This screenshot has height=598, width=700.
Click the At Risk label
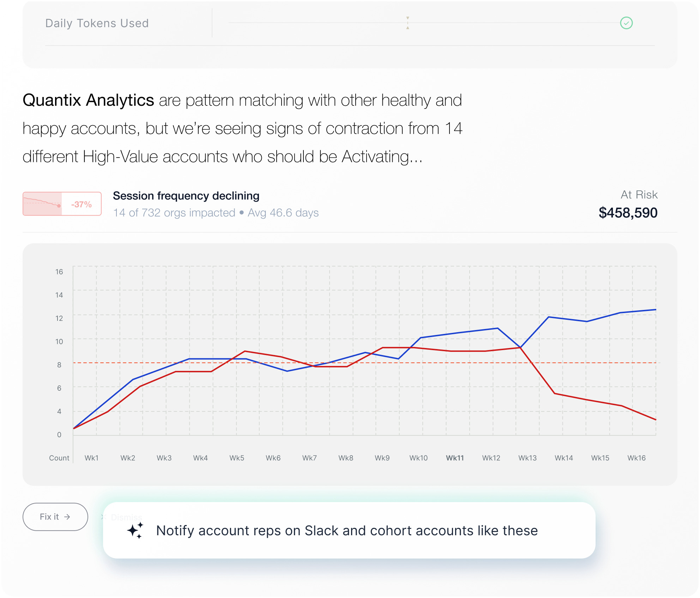[x=639, y=195]
